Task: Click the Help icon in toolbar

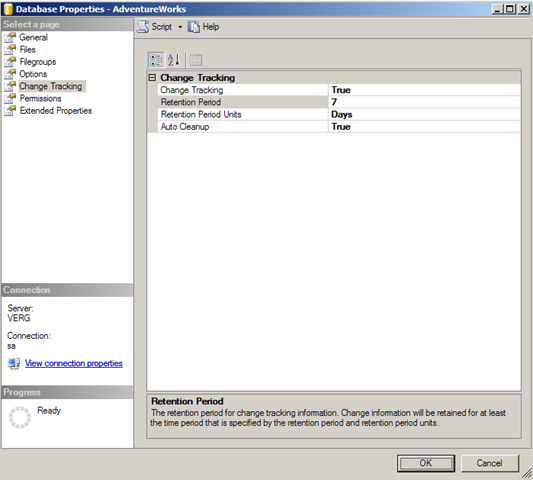Action: pyautogui.click(x=194, y=27)
